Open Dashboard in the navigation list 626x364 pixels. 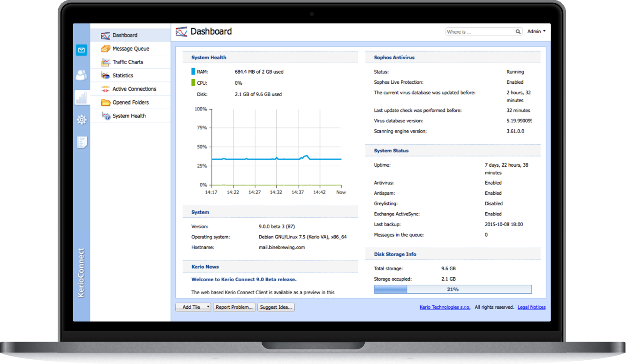point(125,35)
